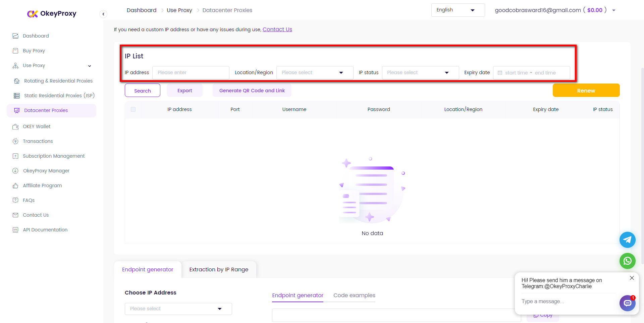Viewport: 644px width, 323px height.
Task: Click the OKEY Wallet sidebar icon
Action: [x=15, y=126]
